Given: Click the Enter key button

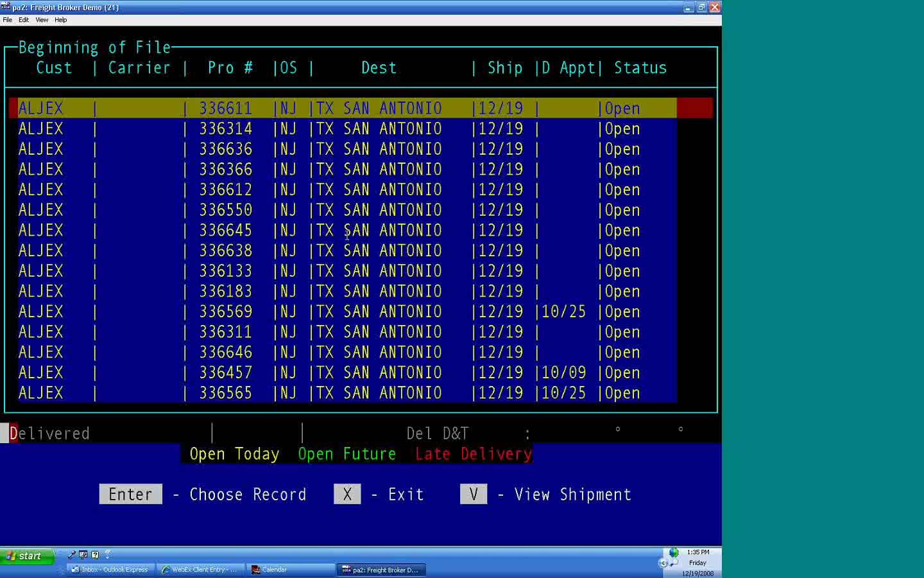Looking at the screenshot, I should click(130, 494).
